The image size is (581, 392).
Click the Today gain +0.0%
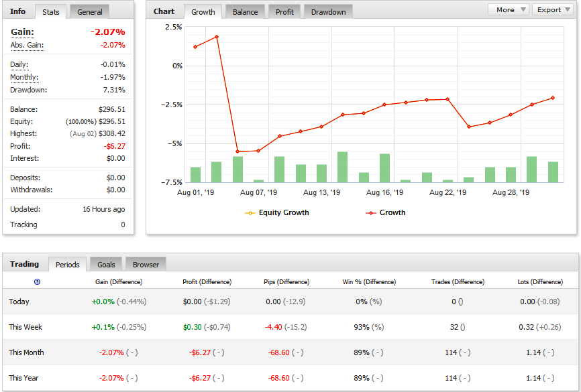(103, 302)
